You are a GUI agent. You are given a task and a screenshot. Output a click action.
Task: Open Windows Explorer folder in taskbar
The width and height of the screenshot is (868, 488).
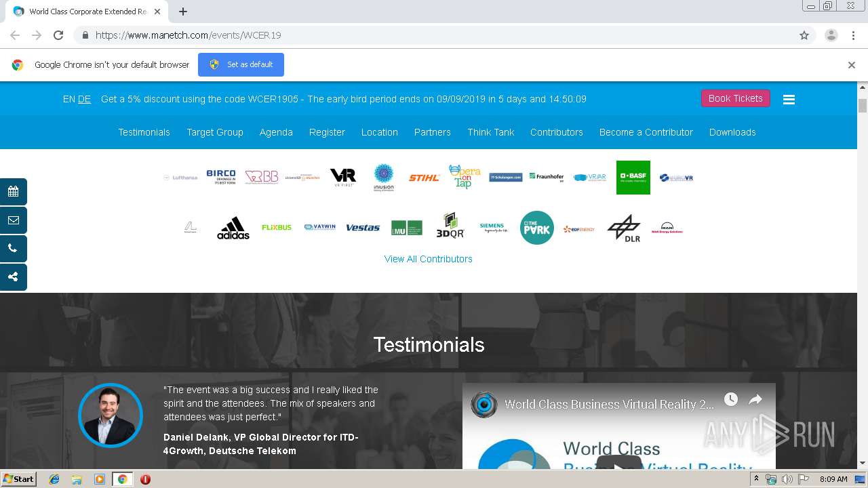[x=77, y=479]
